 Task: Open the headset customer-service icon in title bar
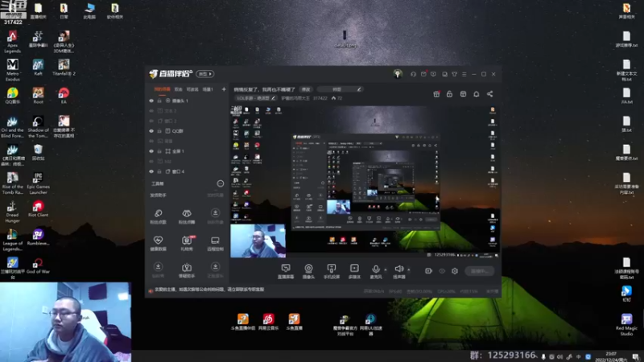[413, 74]
